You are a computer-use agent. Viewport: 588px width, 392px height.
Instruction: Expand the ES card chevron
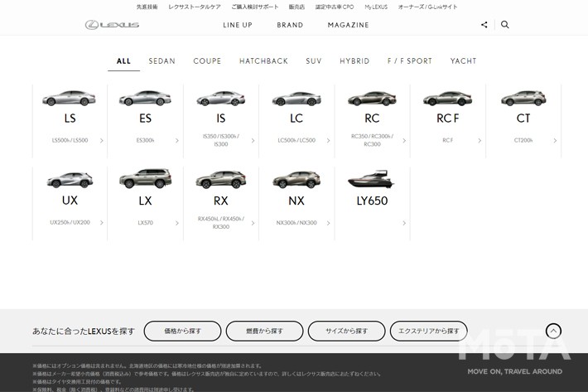(177, 141)
